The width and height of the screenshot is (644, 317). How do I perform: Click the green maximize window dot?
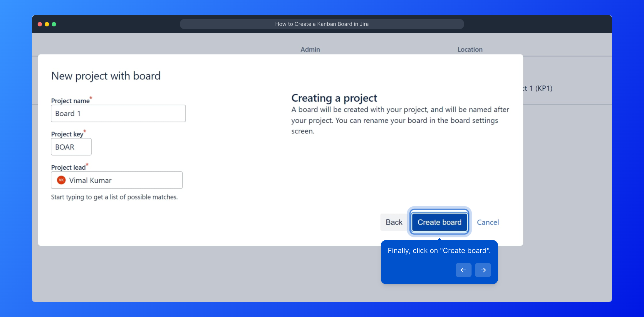[x=54, y=24]
